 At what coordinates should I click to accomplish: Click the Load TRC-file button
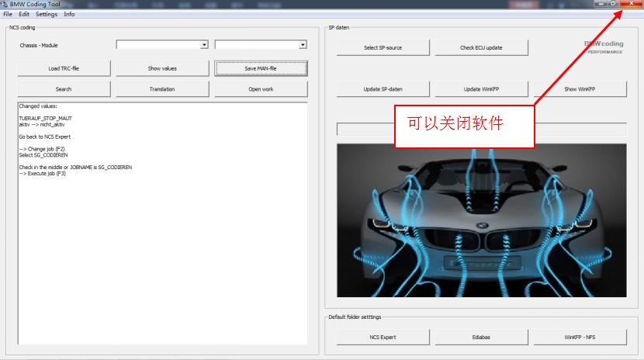[64, 68]
